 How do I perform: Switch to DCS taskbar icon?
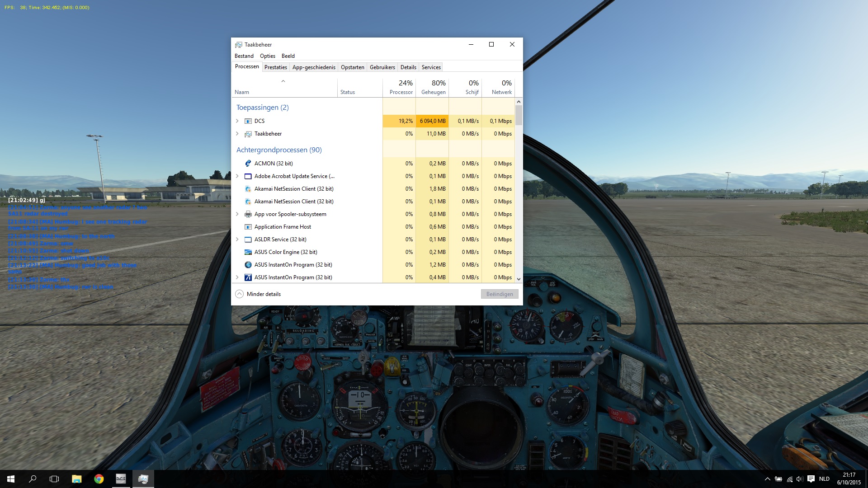coord(121,479)
